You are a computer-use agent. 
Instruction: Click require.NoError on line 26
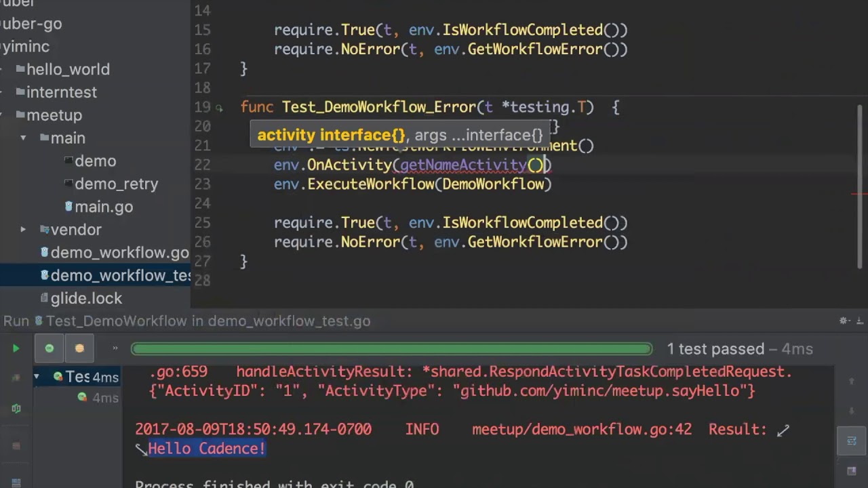click(x=336, y=242)
